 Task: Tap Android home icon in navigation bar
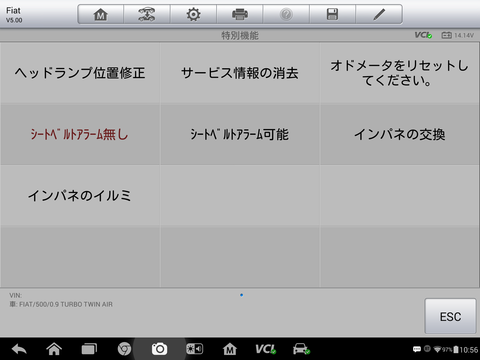pos(54,349)
